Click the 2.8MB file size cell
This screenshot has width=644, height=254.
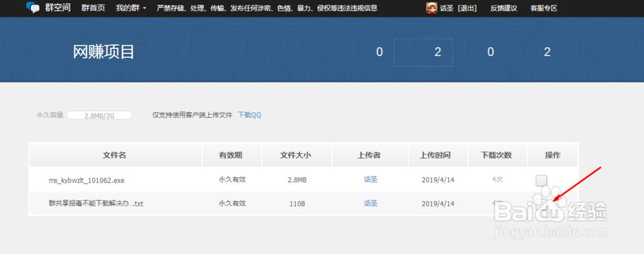point(297,180)
